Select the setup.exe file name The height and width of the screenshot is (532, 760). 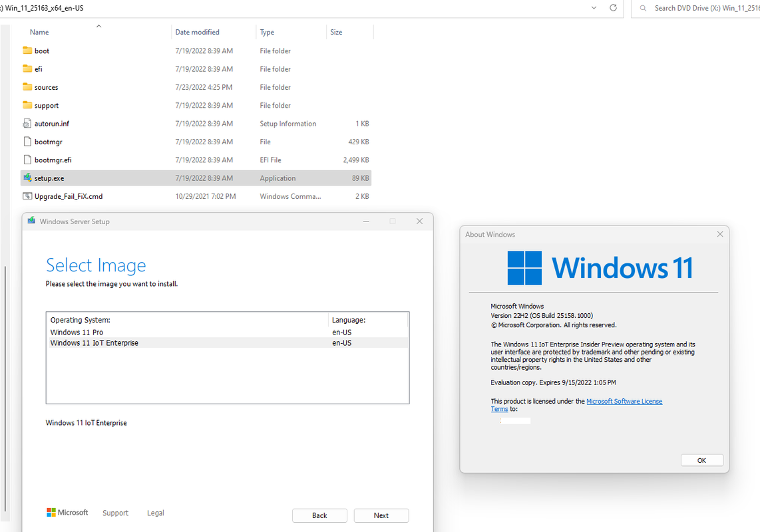(x=49, y=178)
